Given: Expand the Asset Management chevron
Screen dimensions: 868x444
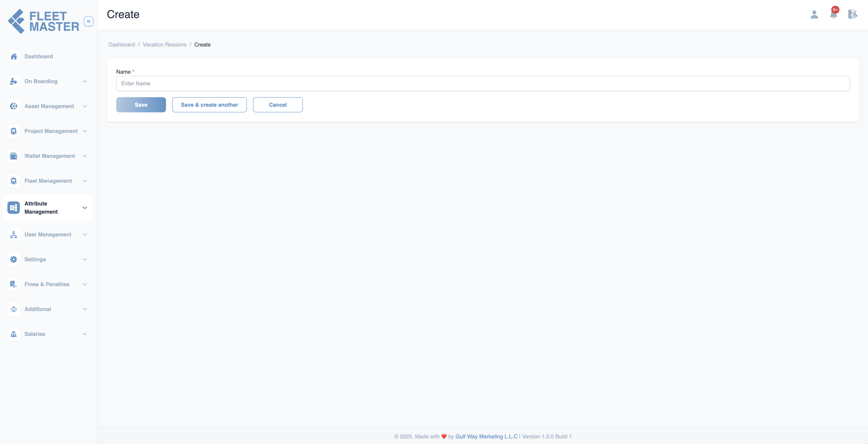Looking at the screenshot, I should click(x=85, y=106).
